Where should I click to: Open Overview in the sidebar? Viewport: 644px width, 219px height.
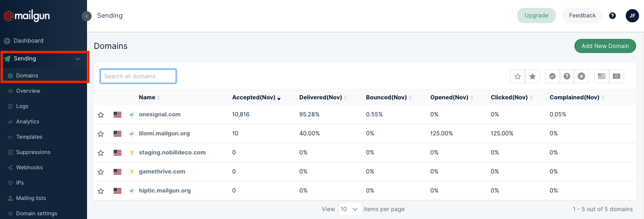pos(28,91)
